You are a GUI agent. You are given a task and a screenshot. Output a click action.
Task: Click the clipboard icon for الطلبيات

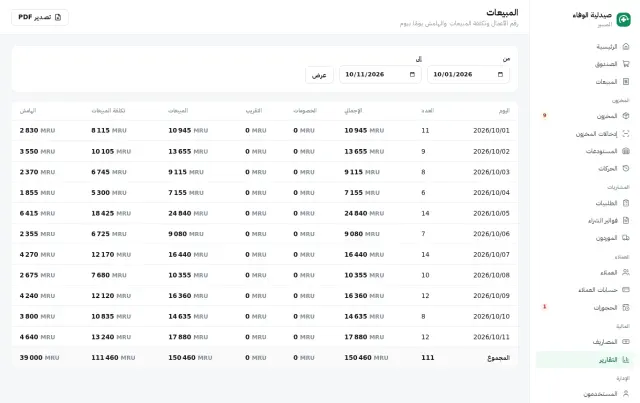tap(626, 203)
